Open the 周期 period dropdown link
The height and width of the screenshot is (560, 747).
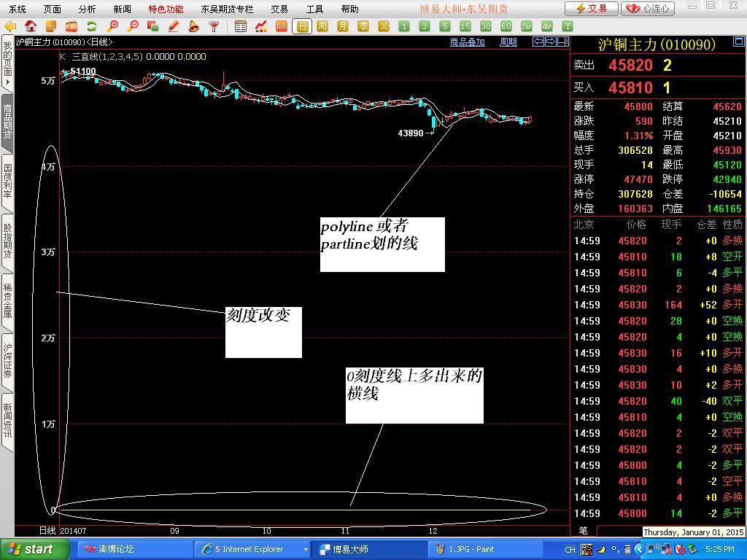coord(508,42)
